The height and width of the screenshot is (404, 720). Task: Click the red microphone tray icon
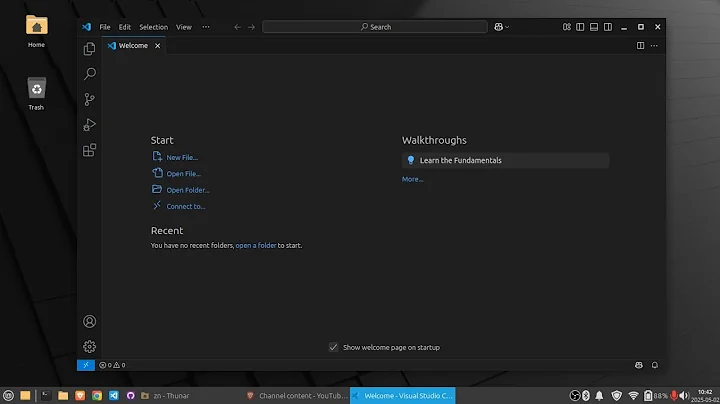click(x=674, y=395)
